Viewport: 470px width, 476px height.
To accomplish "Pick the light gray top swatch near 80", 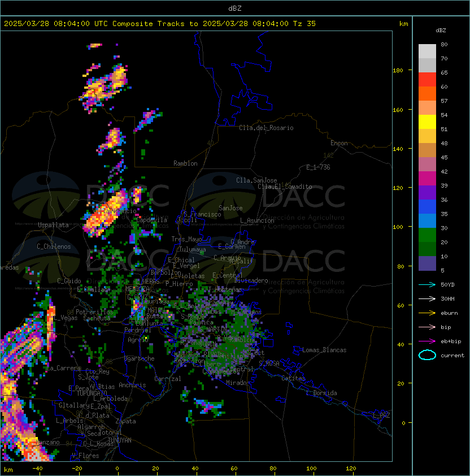I will [x=427, y=51].
